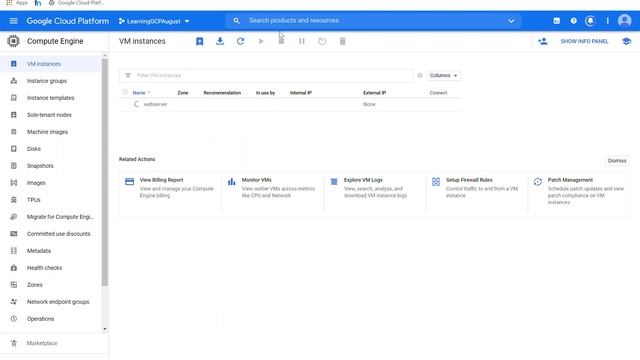Click the External IP column header
Image resolution: width=640 pixels, height=360 pixels.
(374, 93)
